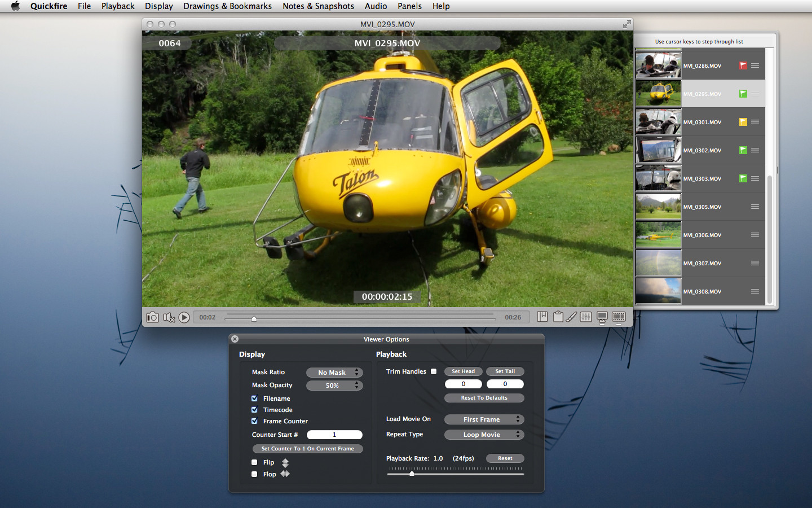Click the horizontal Flop arrows icon

285,474
